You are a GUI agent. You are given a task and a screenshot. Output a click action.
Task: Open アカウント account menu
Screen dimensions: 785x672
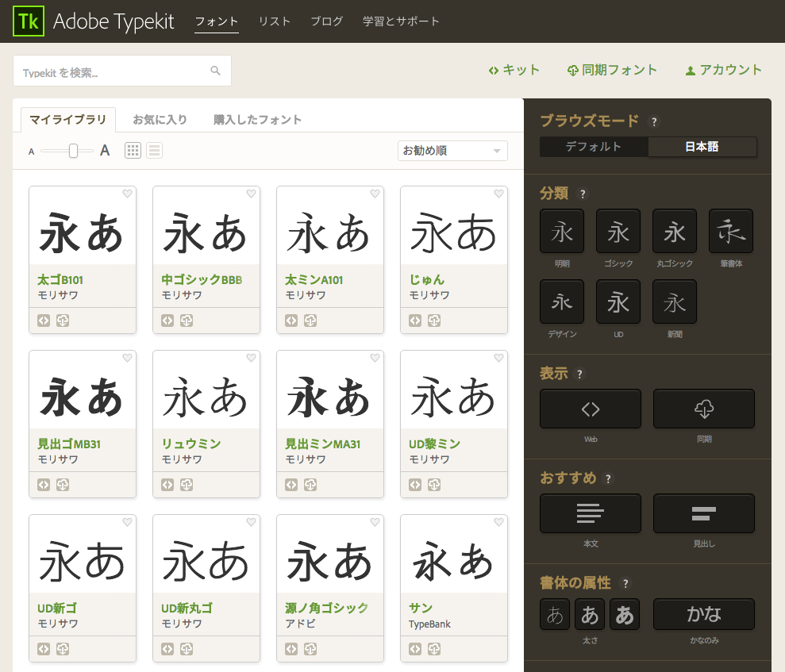pos(723,70)
